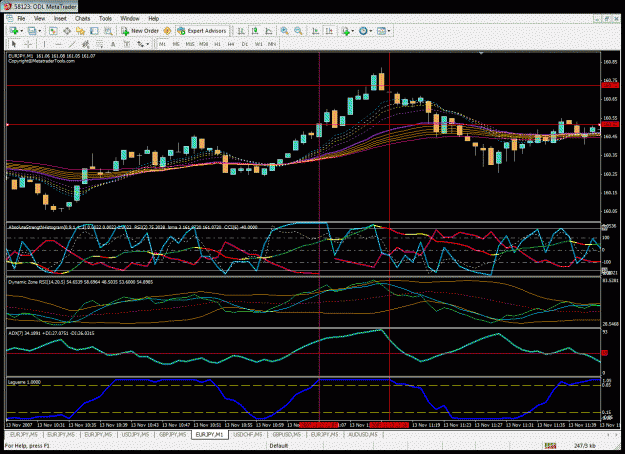625x454 pixels.
Task: Switch to the GBPJPY,M5 chart tab
Action: pyautogui.click(x=172, y=434)
